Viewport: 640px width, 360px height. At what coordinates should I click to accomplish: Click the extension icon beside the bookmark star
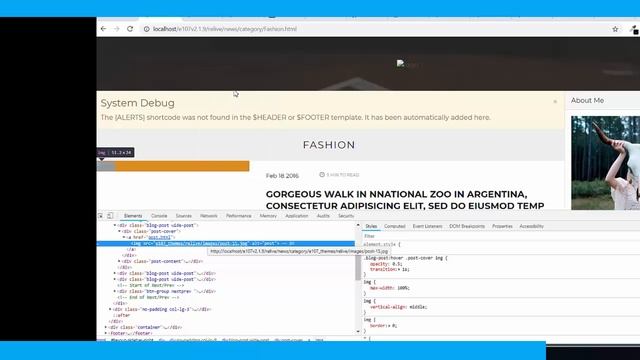634,29
